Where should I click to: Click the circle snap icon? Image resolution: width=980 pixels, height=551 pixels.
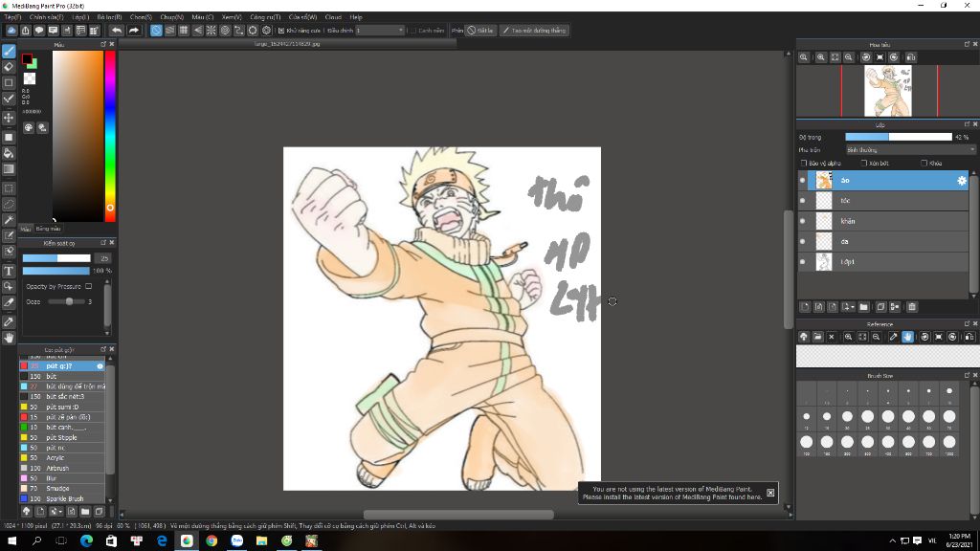[x=225, y=30]
